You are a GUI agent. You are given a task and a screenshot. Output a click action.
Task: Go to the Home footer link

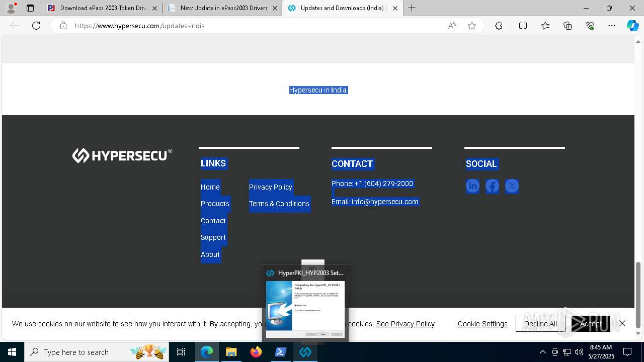[x=210, y=187]
